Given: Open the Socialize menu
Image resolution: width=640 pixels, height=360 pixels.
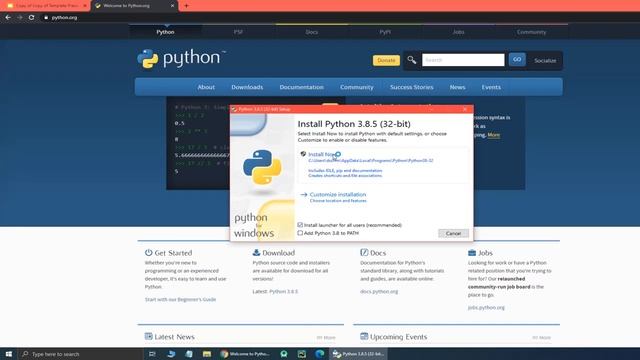Looking at the screenshot, I should (x=545, y=60).
